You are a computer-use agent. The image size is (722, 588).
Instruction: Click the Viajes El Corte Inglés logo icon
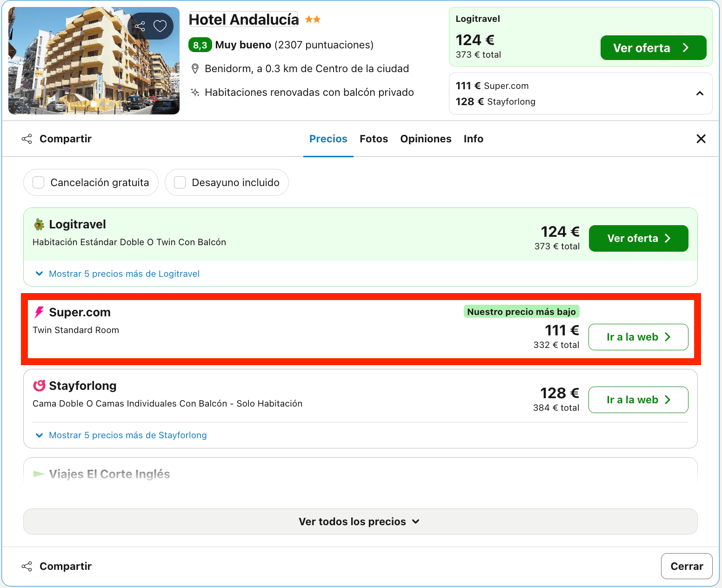39,474
